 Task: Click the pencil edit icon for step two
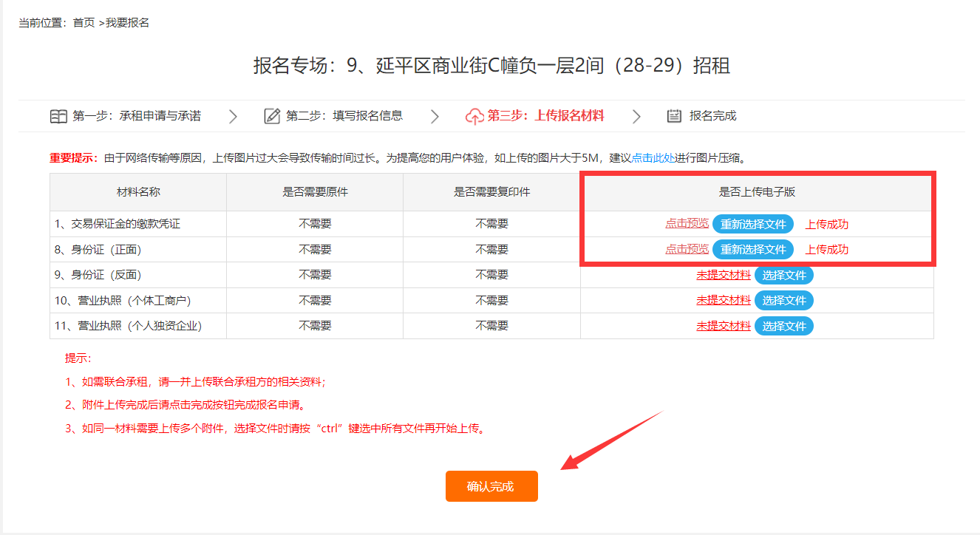272,116
